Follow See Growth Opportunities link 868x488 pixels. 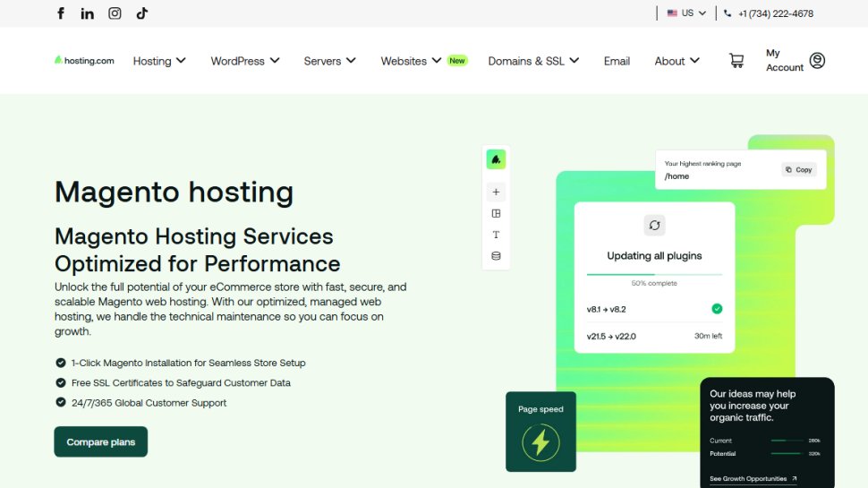(x=753, y=478)
